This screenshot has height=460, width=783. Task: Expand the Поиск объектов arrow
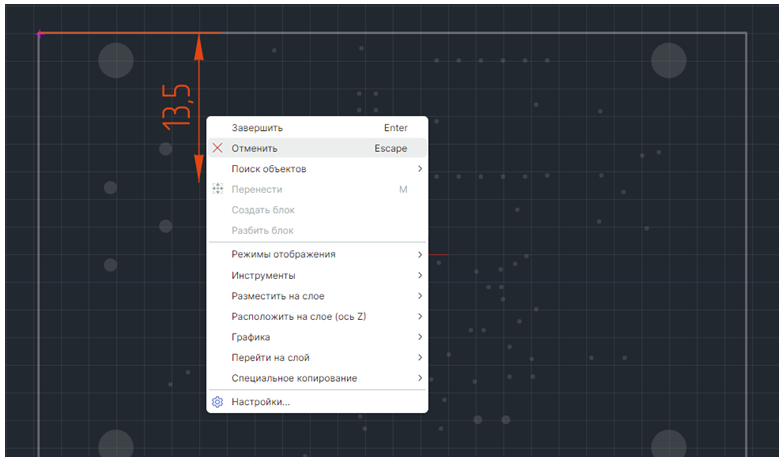420,169
